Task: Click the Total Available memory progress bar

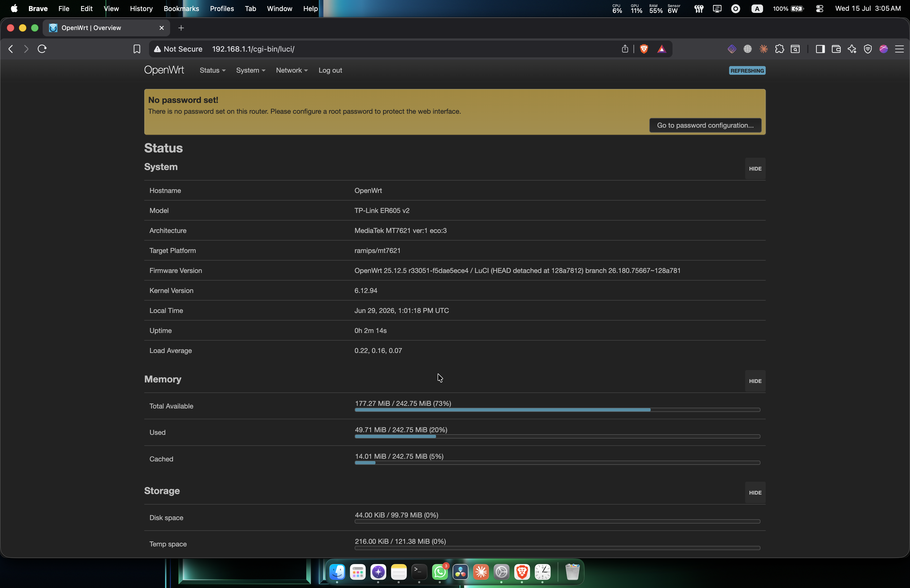Action: (x=557, y=410)
